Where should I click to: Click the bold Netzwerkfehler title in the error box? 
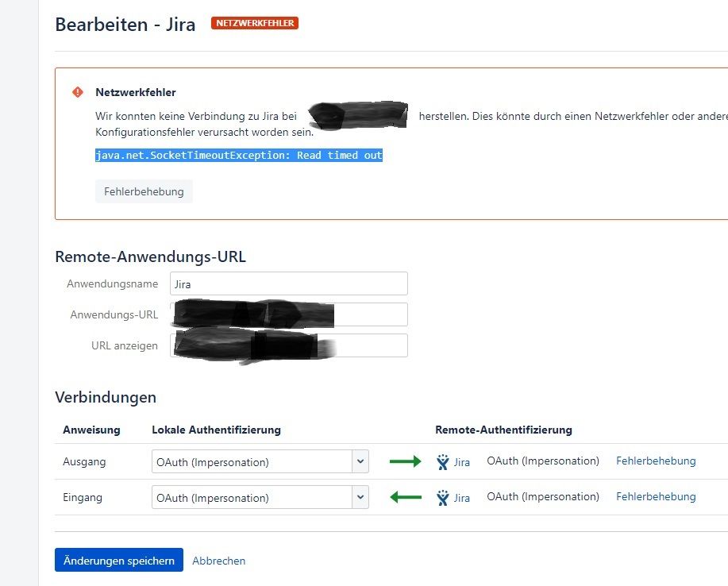point(136,92)
